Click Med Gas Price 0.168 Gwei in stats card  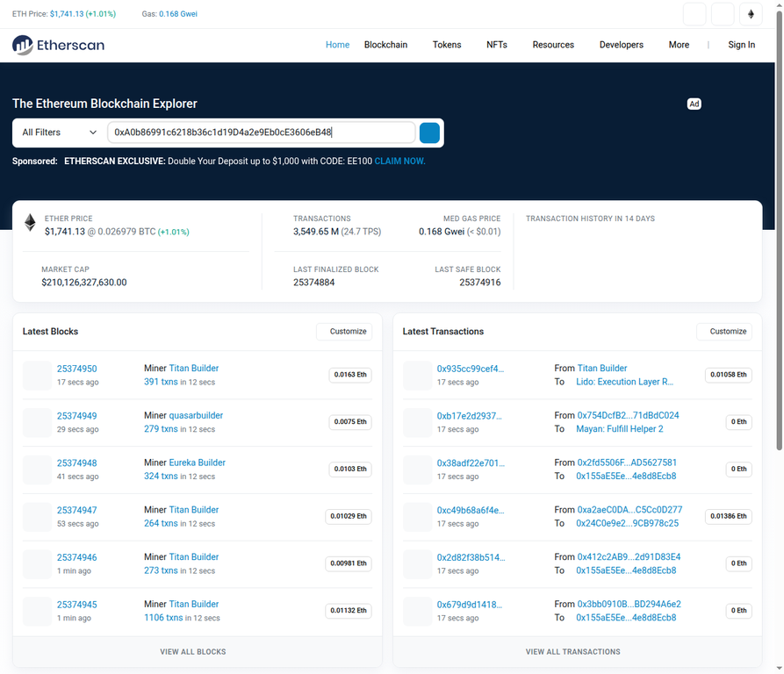click(x=442, y=232)
